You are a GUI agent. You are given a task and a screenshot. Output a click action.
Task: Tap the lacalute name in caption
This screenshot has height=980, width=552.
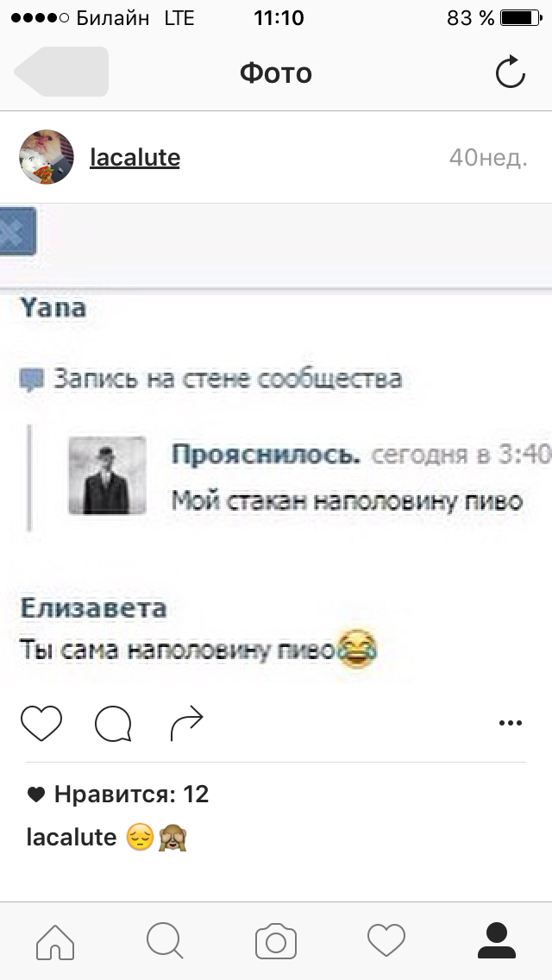pyautogui.click(x=72, y=837)
